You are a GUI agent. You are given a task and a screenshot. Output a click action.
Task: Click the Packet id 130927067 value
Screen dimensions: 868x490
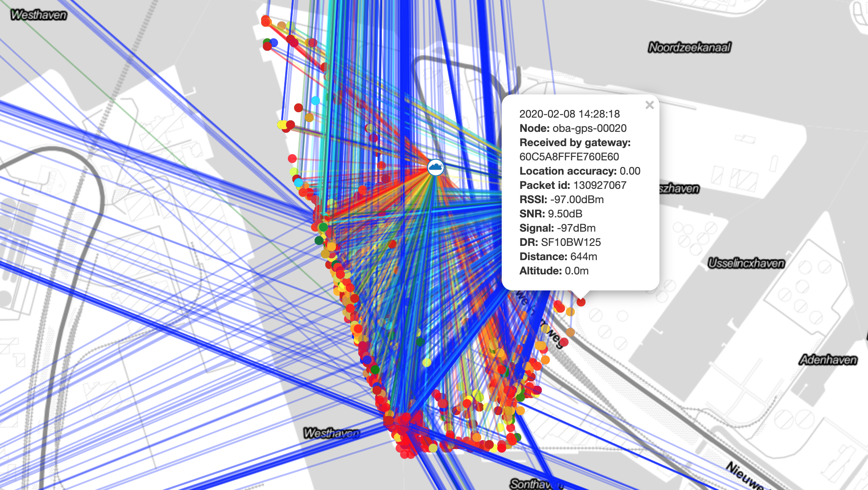point(600,185)
